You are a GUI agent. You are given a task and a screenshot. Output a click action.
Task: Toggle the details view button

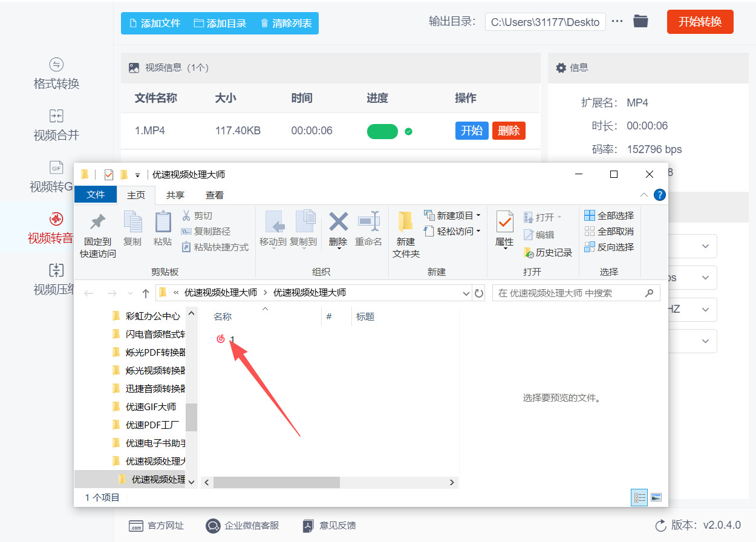(639, 497)
